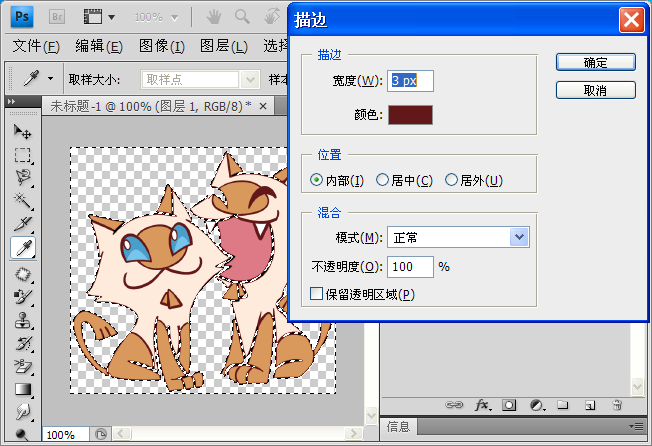The height and width of the screenshot is (446, 652).
Task: Delete layer with trash icon
Action: click(617, 405)
